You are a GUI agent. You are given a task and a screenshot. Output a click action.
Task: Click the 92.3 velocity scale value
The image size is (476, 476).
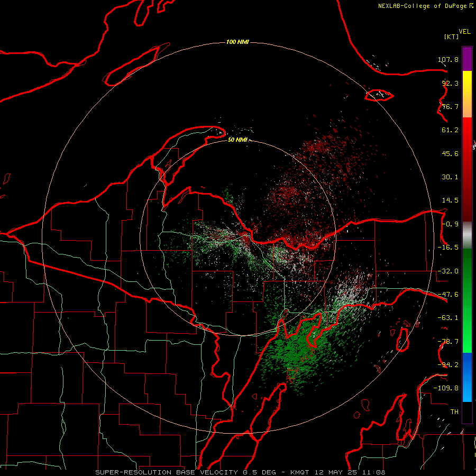[450, 83]
